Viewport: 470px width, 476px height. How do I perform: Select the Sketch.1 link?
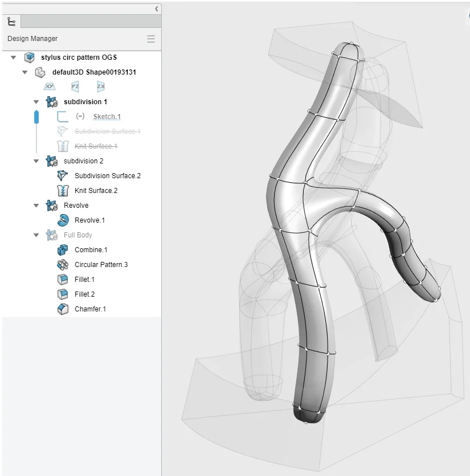pos(107,117)
